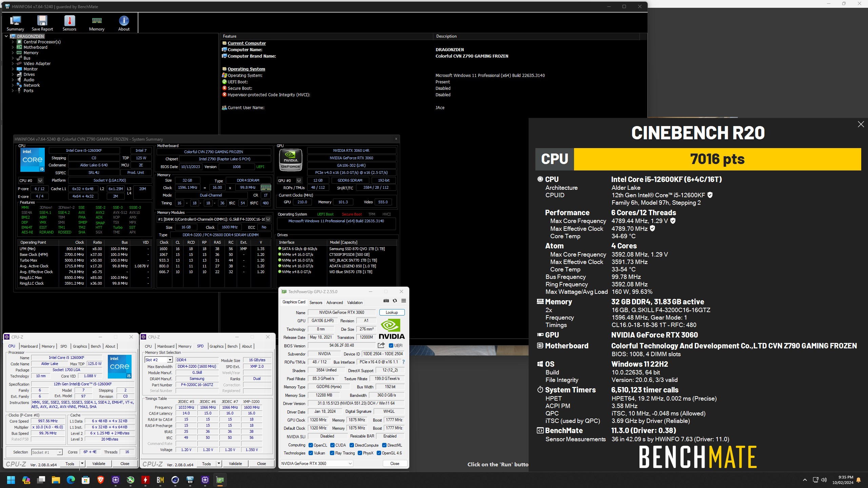Click the Close button in GPU-Z
Viewport: 868px width, 488px height.
click(x=395, y=464)
